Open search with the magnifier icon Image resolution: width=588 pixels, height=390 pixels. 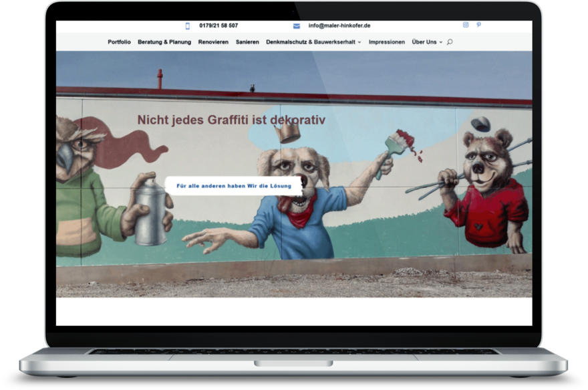click(x=450, y=42)
